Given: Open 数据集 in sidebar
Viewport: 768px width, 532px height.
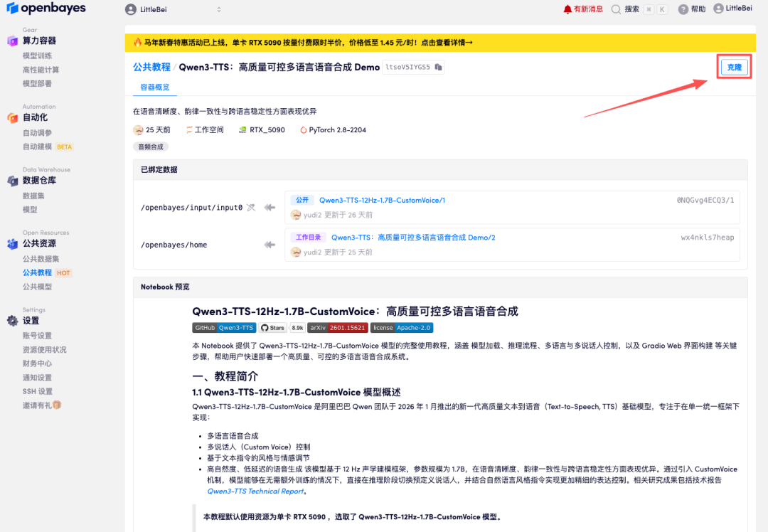Looking at the screenshot, I should 33,196.
